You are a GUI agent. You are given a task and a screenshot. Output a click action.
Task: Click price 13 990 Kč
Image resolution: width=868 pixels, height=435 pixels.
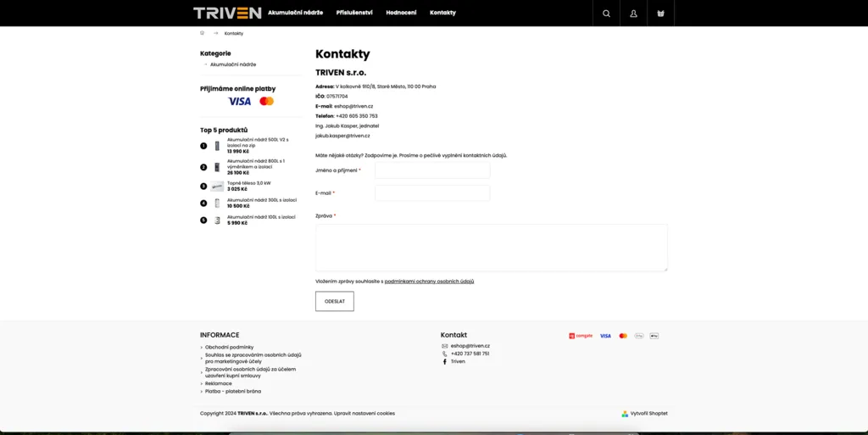click(x=238, y=151)
